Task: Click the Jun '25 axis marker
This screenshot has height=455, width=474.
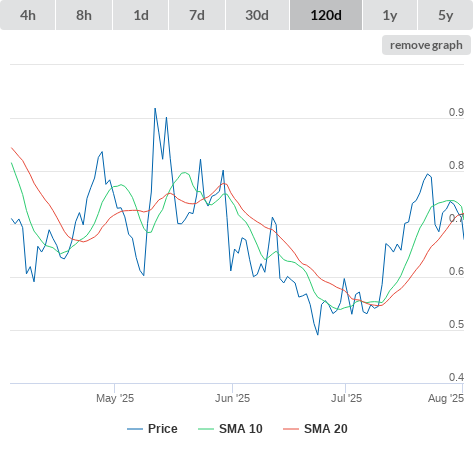Action: pos(232,398)
